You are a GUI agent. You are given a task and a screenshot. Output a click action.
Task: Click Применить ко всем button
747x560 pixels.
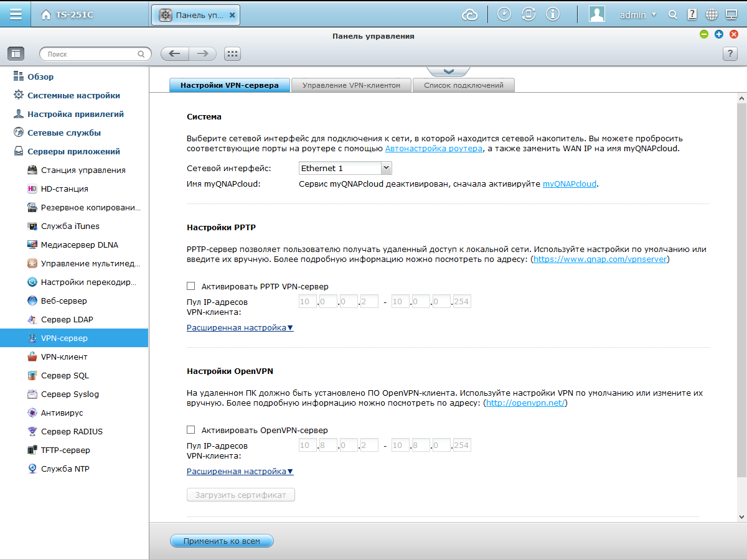(222, 541)
